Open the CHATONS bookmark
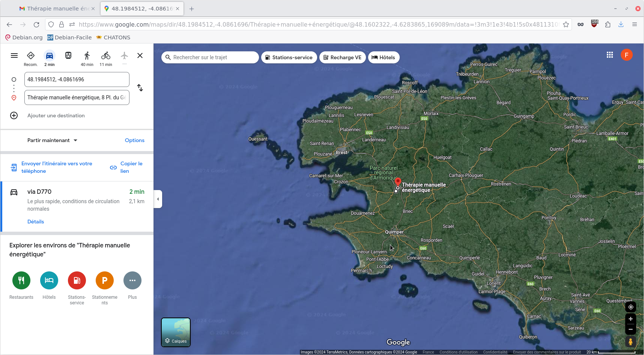644x355 pixels. 113,37
